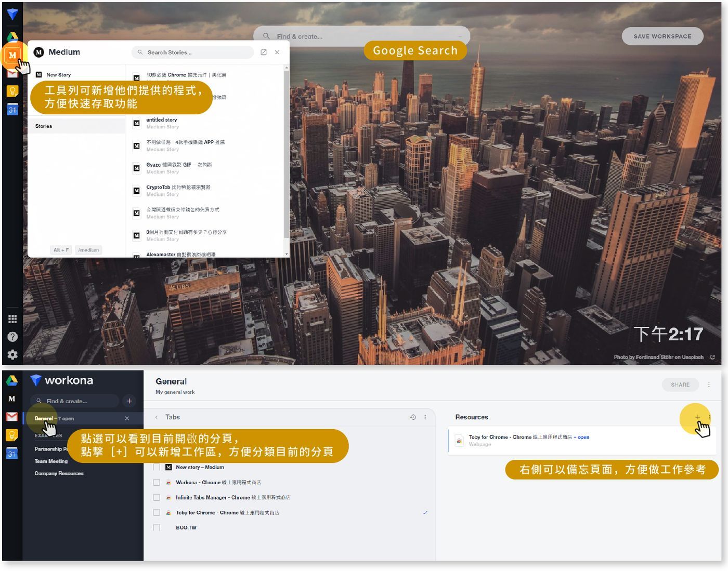Open the Team Meeting workspace
Image resolution: width=728 pixels, height=571 pixels.
[x=51, y=461]
